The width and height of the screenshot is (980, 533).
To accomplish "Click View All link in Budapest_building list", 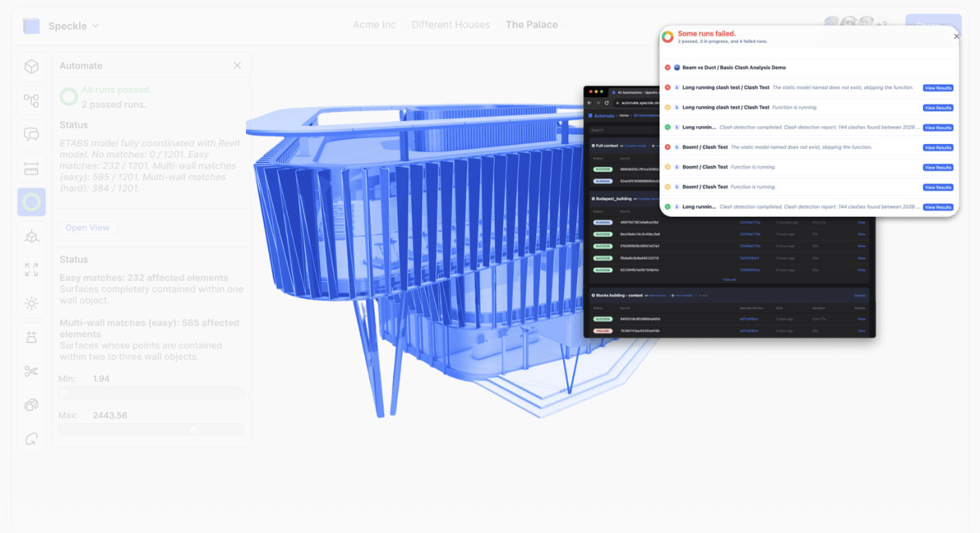I will 728,280.
